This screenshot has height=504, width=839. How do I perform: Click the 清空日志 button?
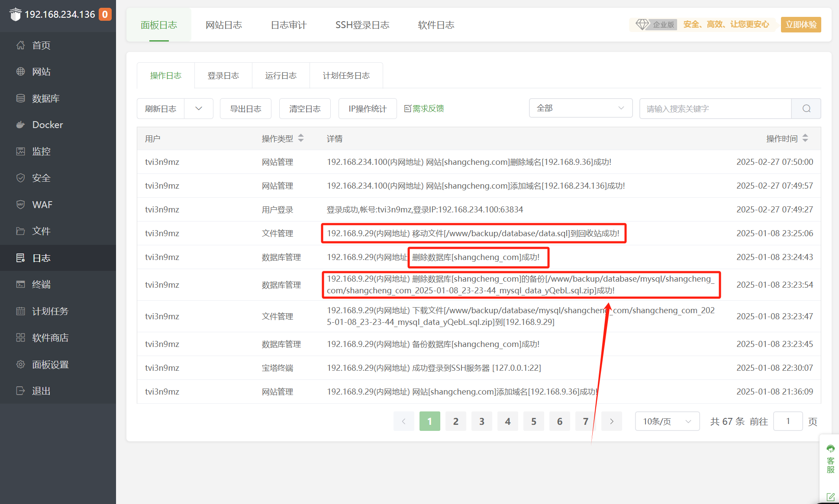pos(305,109)
